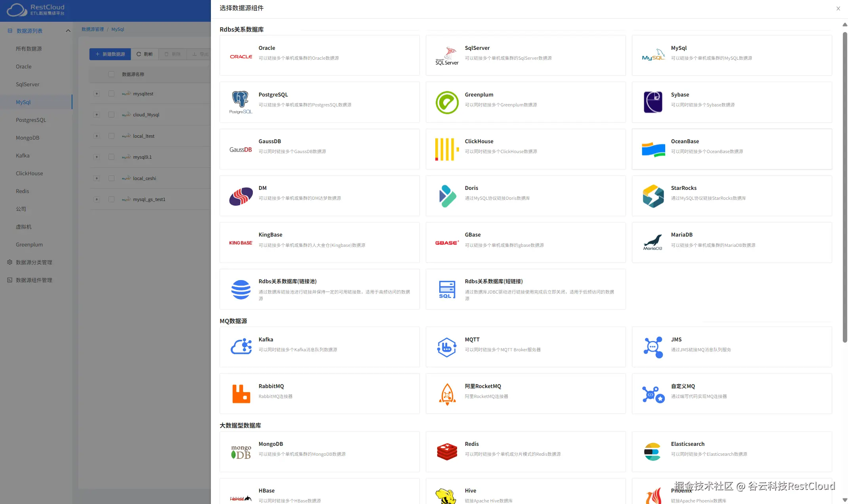Select the DM database icon
Image resolution: width=848 pixels, height=504 pixels.
[x=241, y=196]
